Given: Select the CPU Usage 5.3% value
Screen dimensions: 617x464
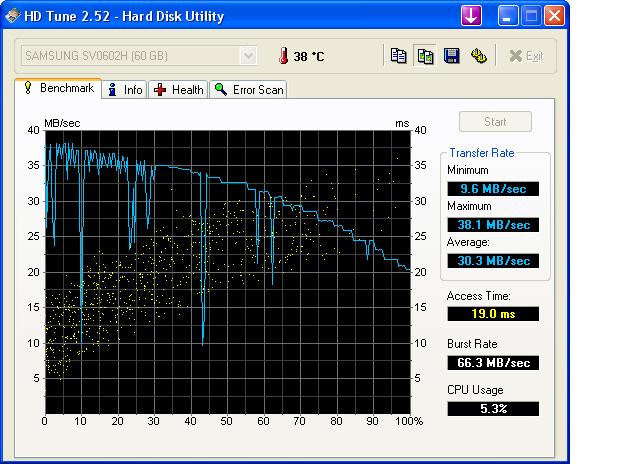Looking at the screenshot, I should 493,409.
